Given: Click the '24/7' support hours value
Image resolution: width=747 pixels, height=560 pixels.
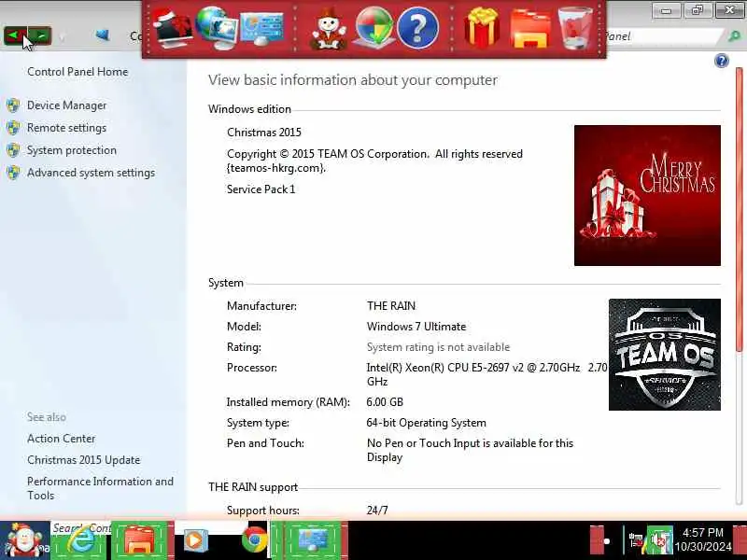Looking at the screenshot, I should click(377, 511).
